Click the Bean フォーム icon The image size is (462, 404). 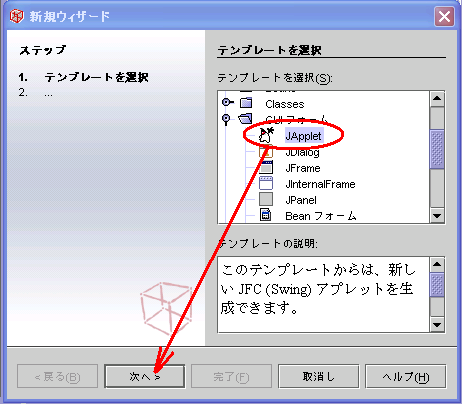click(x=266, y=215)
